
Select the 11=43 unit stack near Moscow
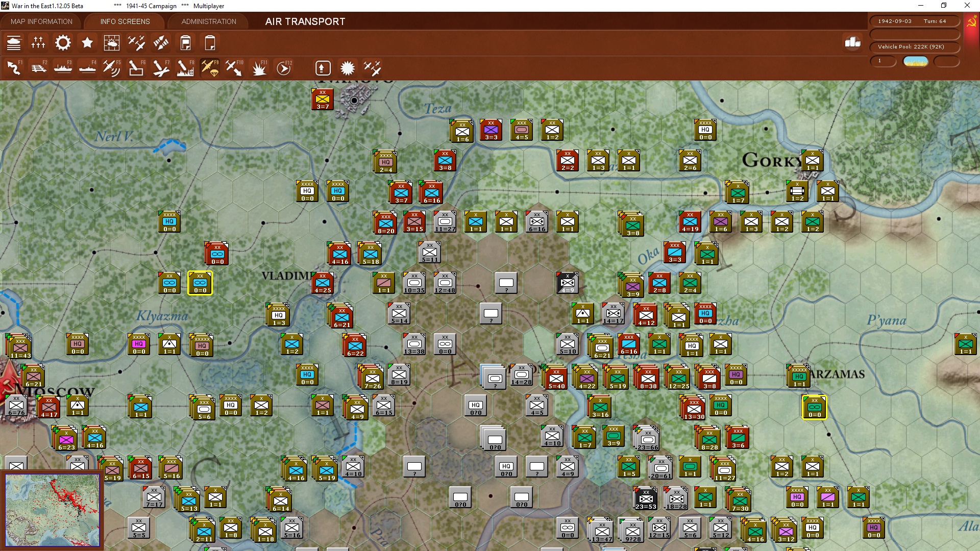point(19,346)
